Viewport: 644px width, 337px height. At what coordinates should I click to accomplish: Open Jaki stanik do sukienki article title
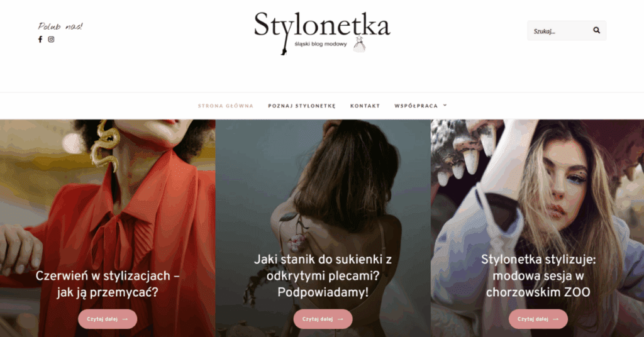pyautogui.click(x=323, y=276)
